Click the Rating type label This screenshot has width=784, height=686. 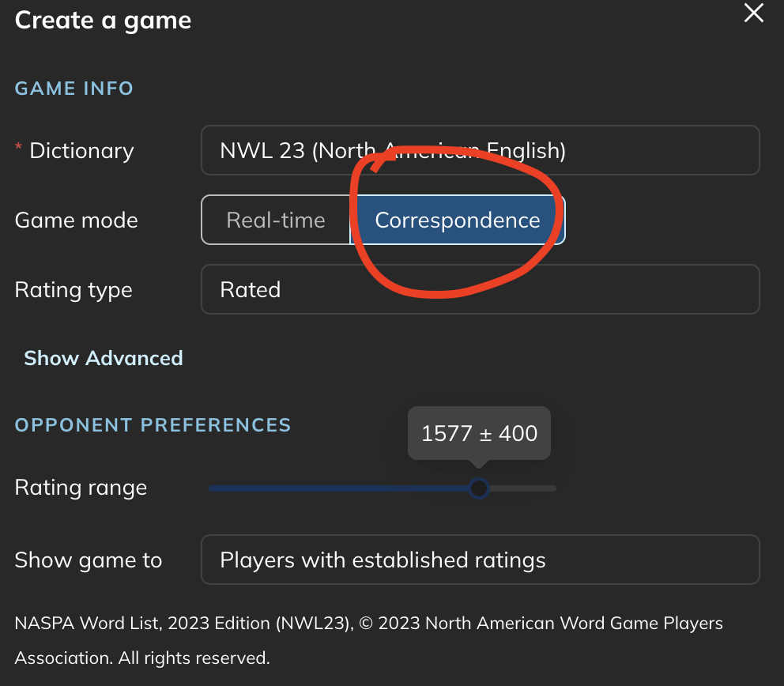[x=73, y=289]
